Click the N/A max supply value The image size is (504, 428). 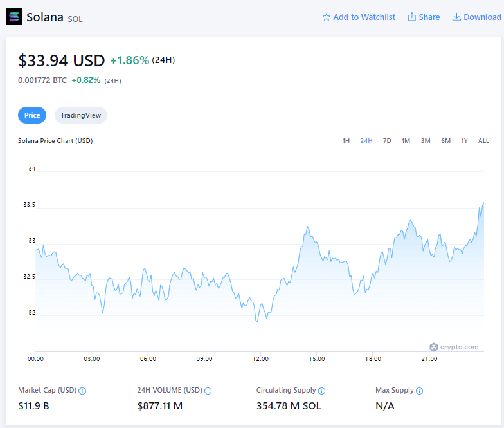[384, 406]
